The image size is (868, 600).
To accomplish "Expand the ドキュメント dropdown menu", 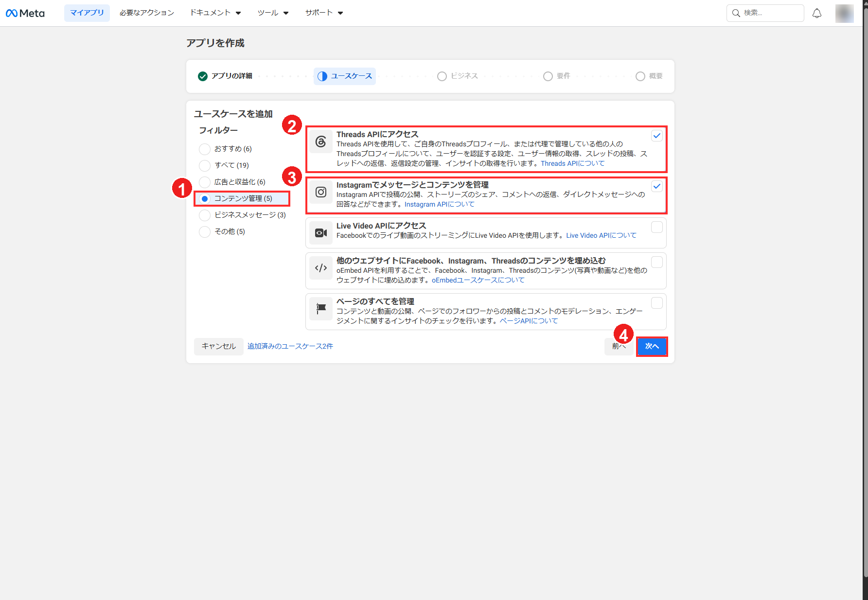I will click(215, 13).
